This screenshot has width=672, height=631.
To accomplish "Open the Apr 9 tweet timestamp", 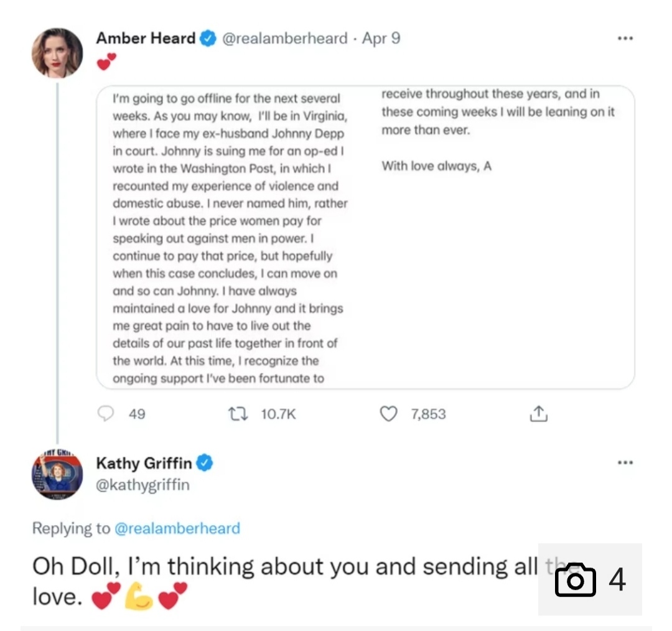I will coord(381,39).
